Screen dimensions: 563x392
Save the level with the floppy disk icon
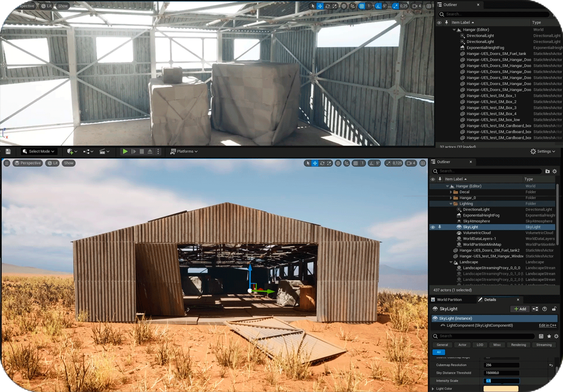point(8,151)
